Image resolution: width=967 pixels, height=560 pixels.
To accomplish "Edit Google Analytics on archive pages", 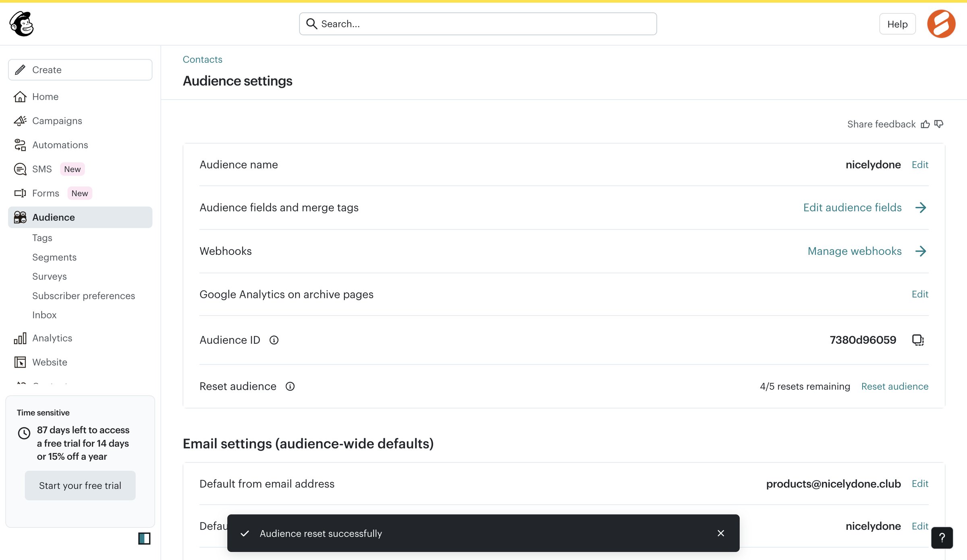I will (x=920, y=294).
